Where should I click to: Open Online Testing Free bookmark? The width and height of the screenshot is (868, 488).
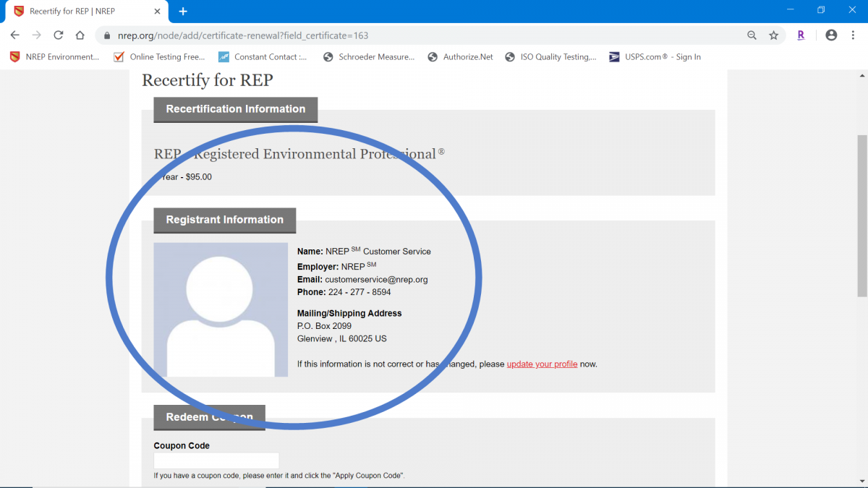click(160, 57)
